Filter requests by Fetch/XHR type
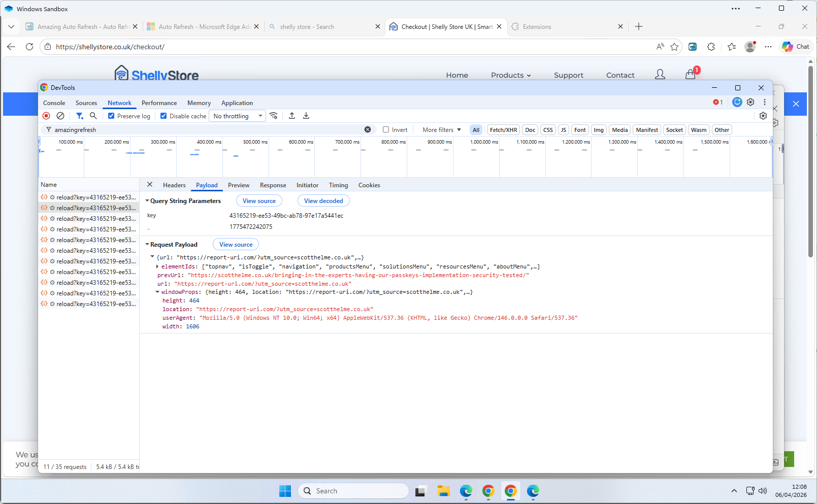The width and height of the screenshot is (817, 504). (503, 130)
